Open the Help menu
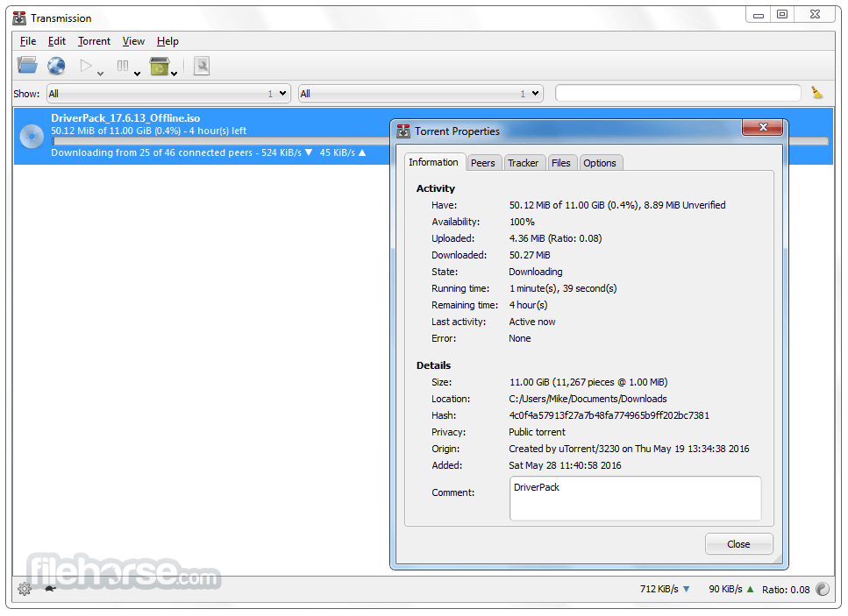The image size is (848, 616). coord(167,41)
